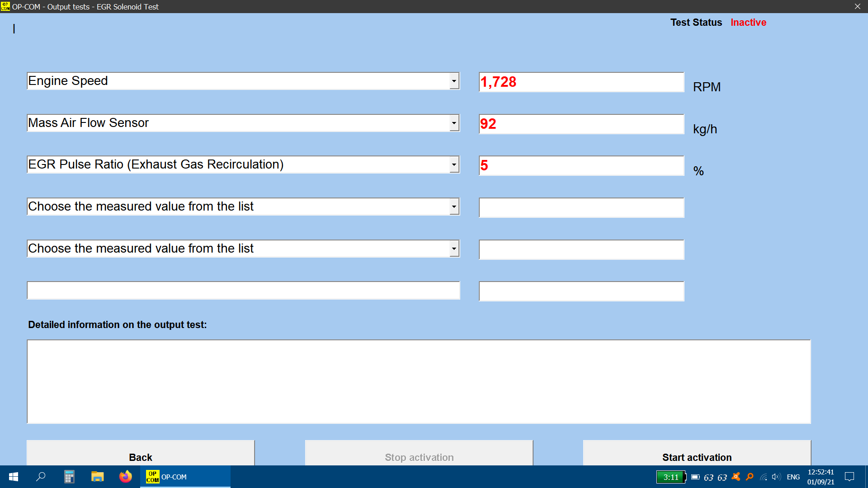Click the green battery time indicator
The height and width of the screenshot is (488, 868).
point(671,477)
